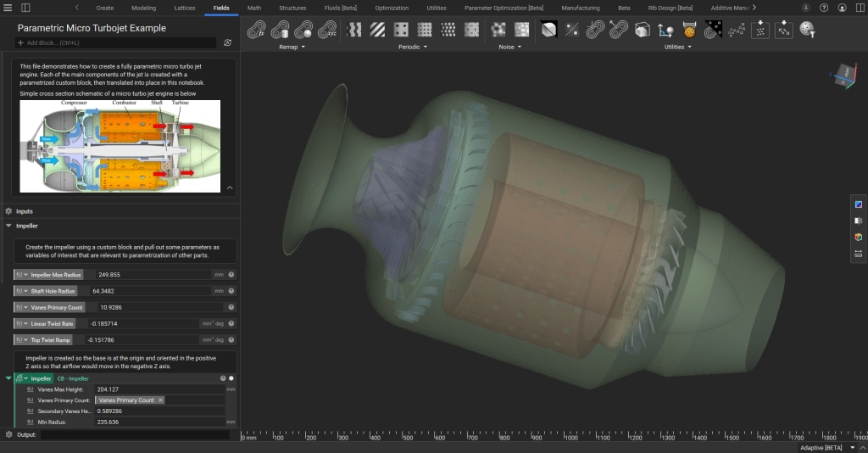The height and width of the screenshot is (453, 868).
Task: Click the Adaptive [BETA] status button
Action: pyautogui.click(x=821, y=447)
